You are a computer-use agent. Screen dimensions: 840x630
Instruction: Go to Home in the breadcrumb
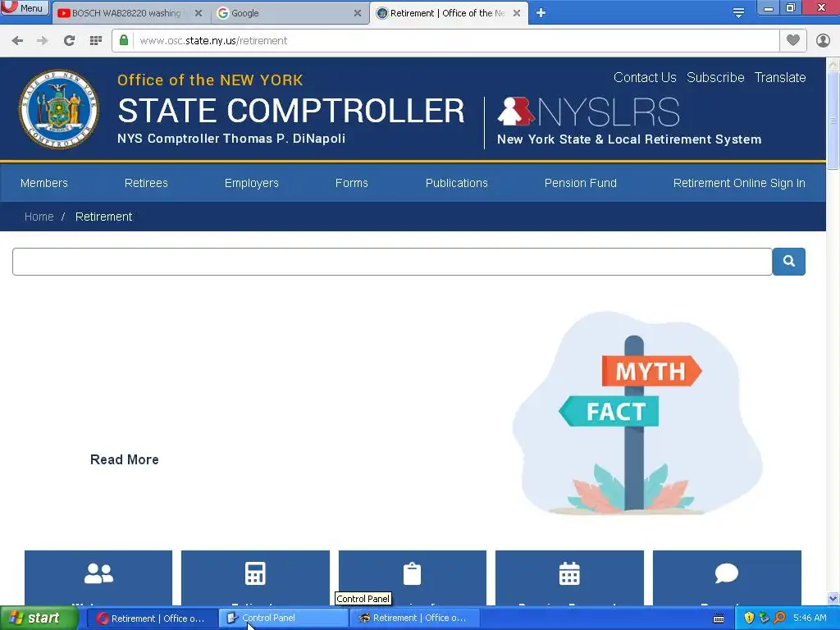(39, 217)
